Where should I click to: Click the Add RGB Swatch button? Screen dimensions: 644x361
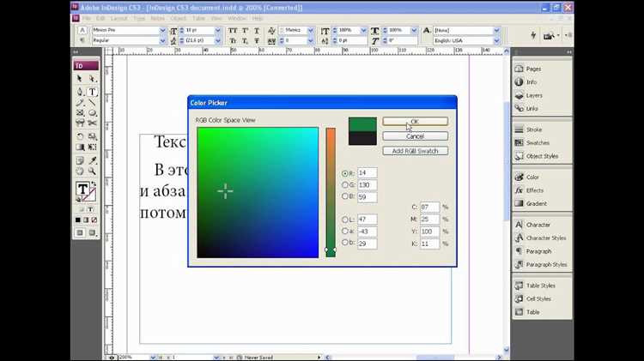coord(415,151)
